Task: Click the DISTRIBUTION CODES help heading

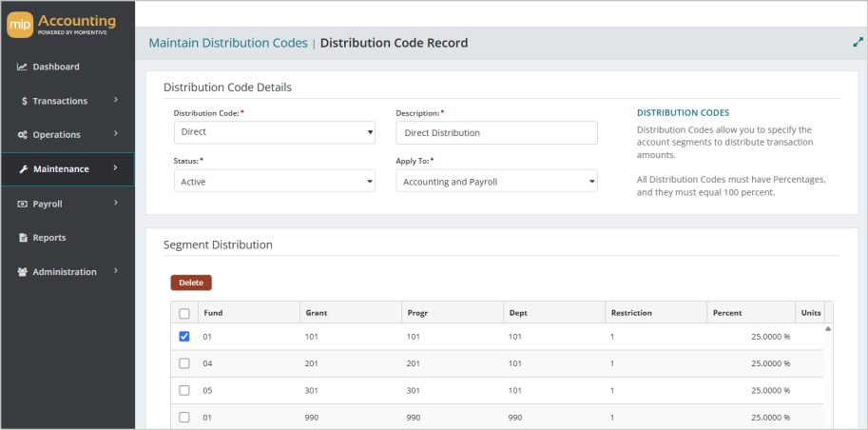Action: (x=684, y=113)
